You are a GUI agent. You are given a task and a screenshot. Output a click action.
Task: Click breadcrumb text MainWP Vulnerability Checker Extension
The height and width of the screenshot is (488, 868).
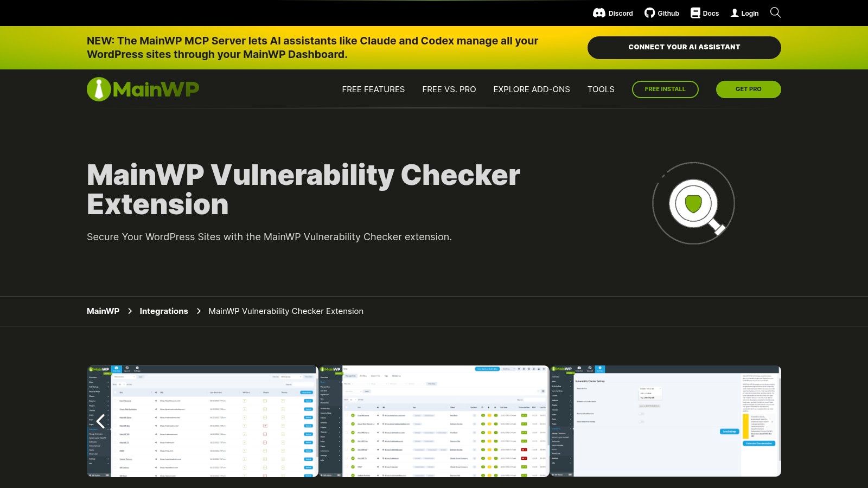pos(286,311)
